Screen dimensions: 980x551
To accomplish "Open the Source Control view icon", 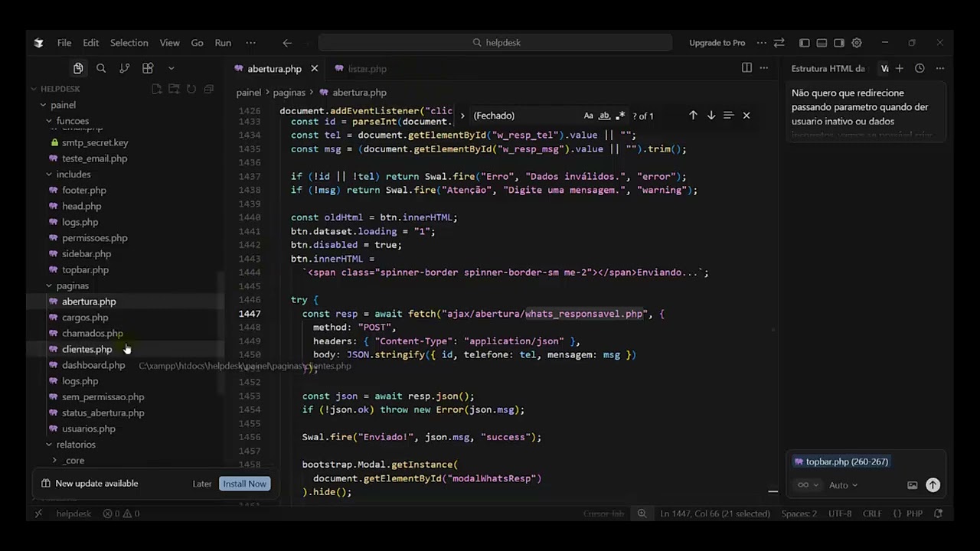I will click(x=124, y=69).
